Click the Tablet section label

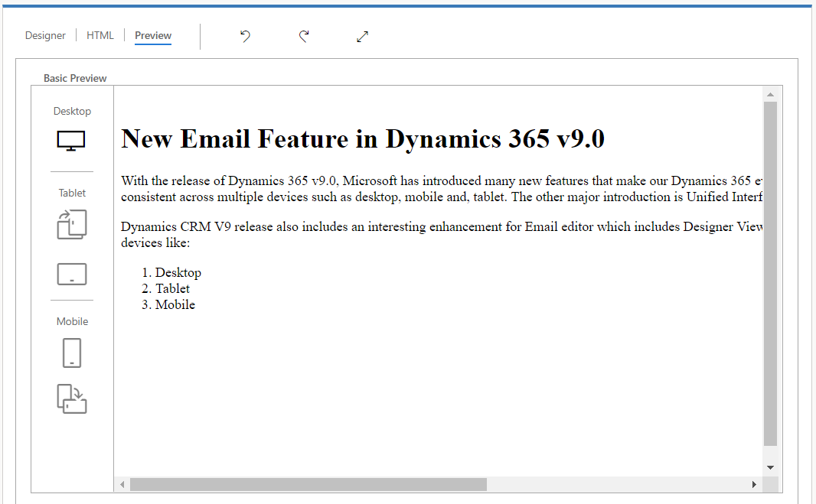point(72,193)
